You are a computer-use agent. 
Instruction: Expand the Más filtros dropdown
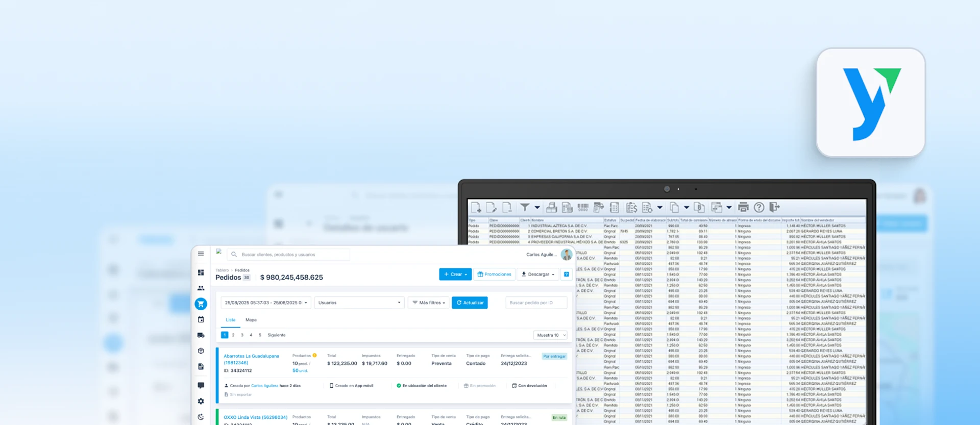(429, 303)
